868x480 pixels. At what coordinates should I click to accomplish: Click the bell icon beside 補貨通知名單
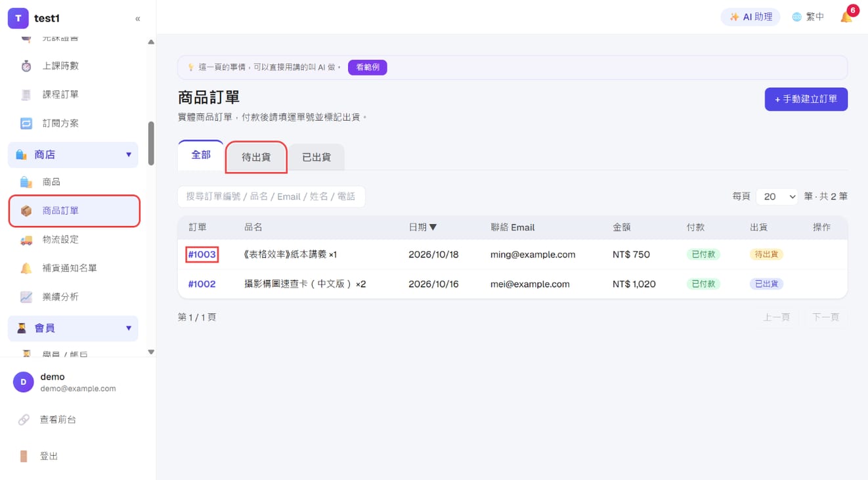26,268
